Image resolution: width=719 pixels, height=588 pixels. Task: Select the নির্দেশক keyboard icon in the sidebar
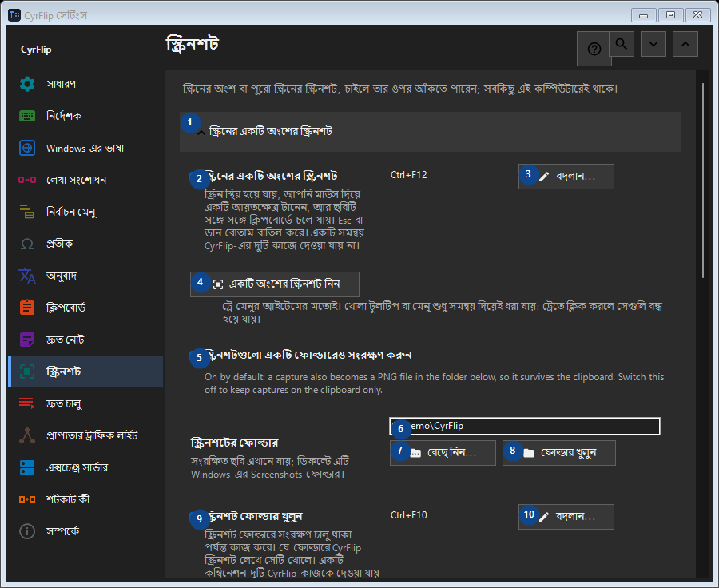27,116
